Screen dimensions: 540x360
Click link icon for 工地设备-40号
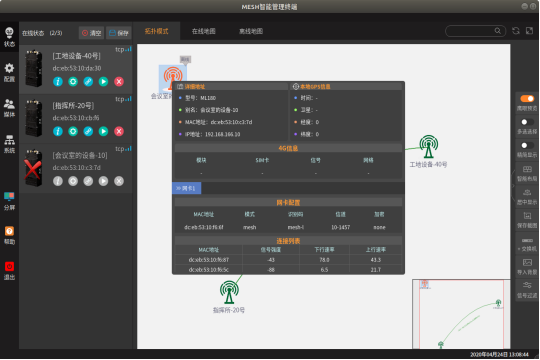[88, 82]
